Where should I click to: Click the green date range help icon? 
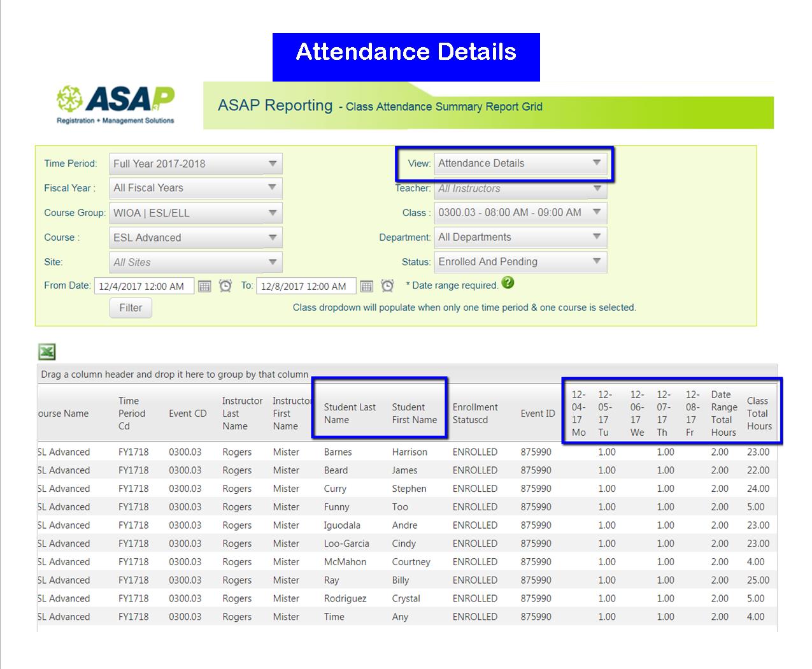(x=508, y=283)
